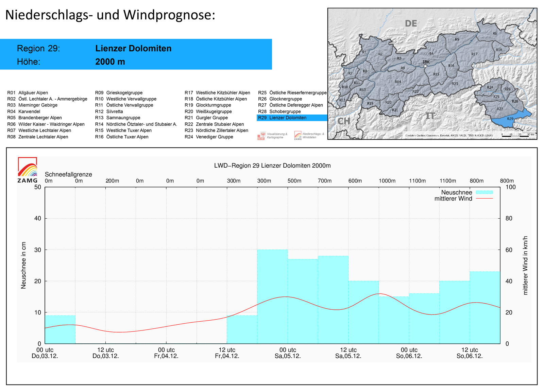
Task: Select R22 Zentrale Stubaier Alpen
Action: 214,124
